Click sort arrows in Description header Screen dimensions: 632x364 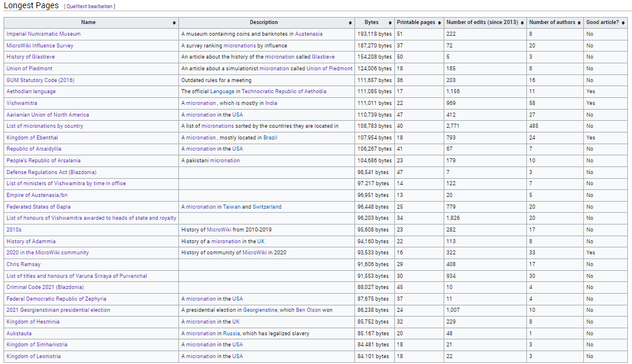point(350,23)
